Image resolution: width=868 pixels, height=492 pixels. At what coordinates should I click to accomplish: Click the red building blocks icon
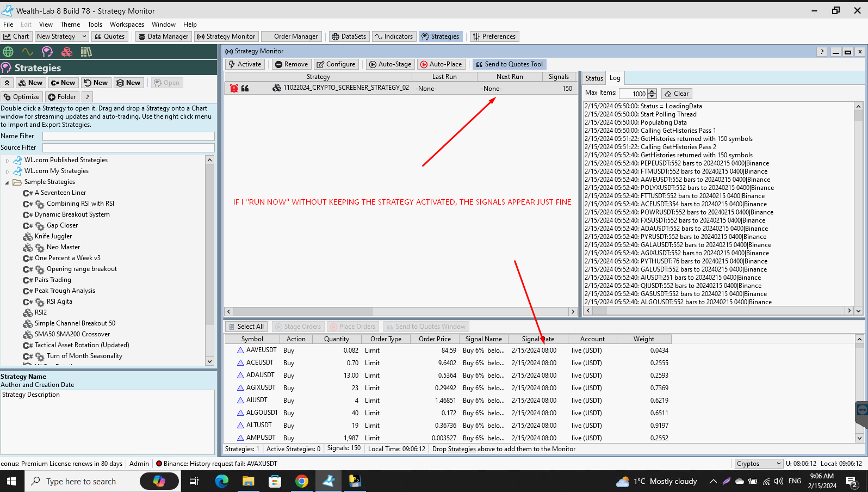coord(67,52)
